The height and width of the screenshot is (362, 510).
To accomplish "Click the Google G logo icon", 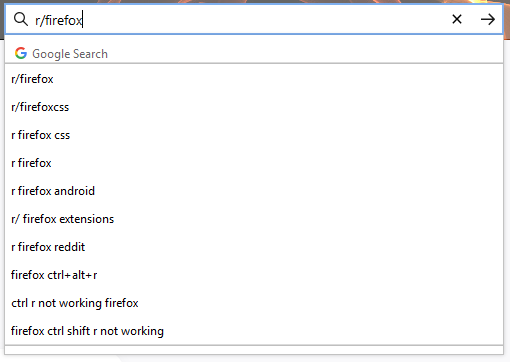I will [21, 53].
